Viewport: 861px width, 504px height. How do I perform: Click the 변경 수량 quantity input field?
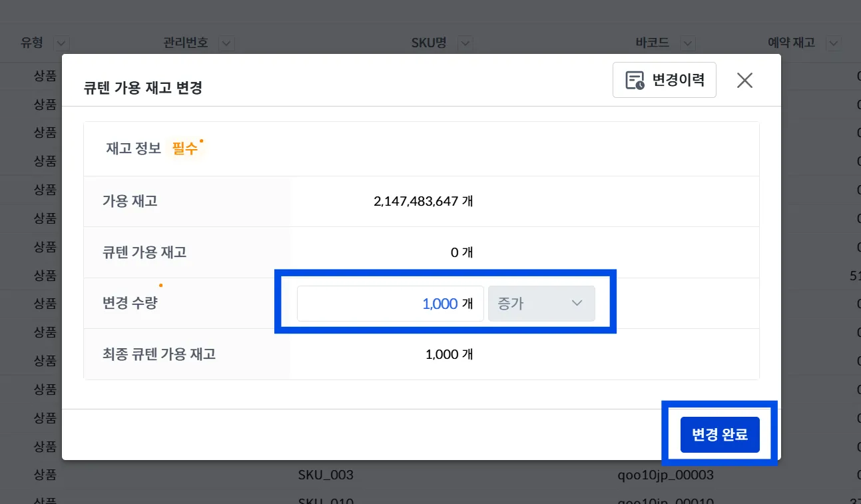click(390, 304)
